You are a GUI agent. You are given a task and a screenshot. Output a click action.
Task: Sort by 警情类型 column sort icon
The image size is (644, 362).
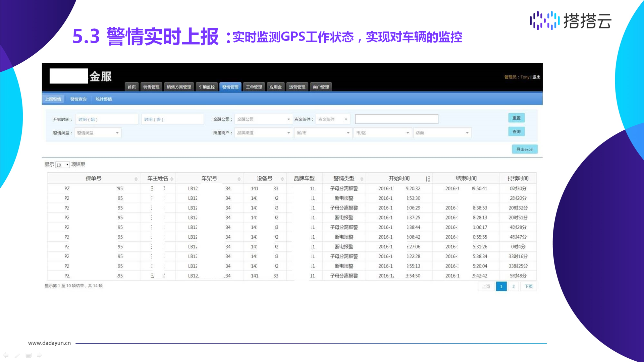click(362, 179)
